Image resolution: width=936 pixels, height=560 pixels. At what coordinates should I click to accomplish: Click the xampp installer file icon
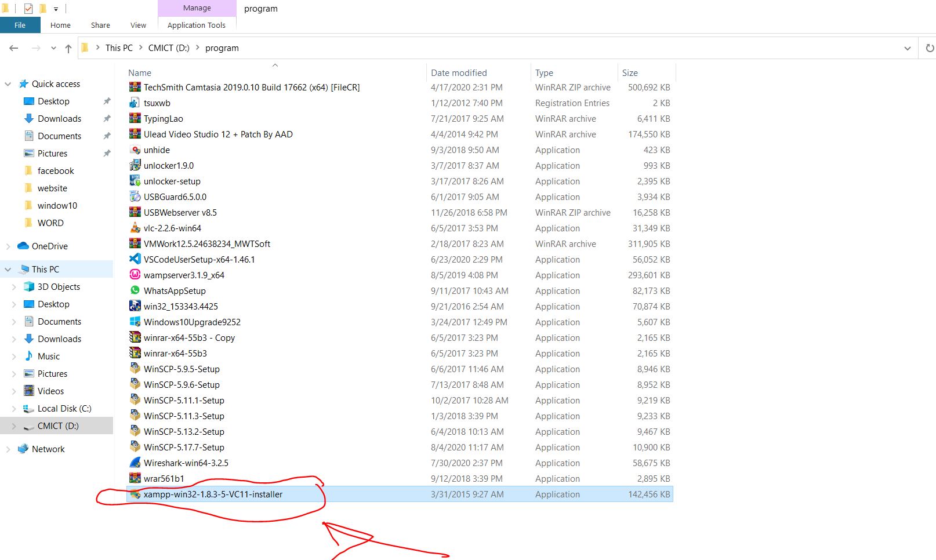(x=135, y=494)
